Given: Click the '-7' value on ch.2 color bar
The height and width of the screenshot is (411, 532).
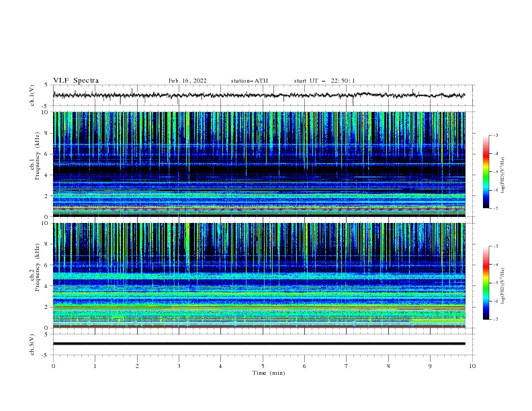Looking at the screenshot, I should [495, 320].
